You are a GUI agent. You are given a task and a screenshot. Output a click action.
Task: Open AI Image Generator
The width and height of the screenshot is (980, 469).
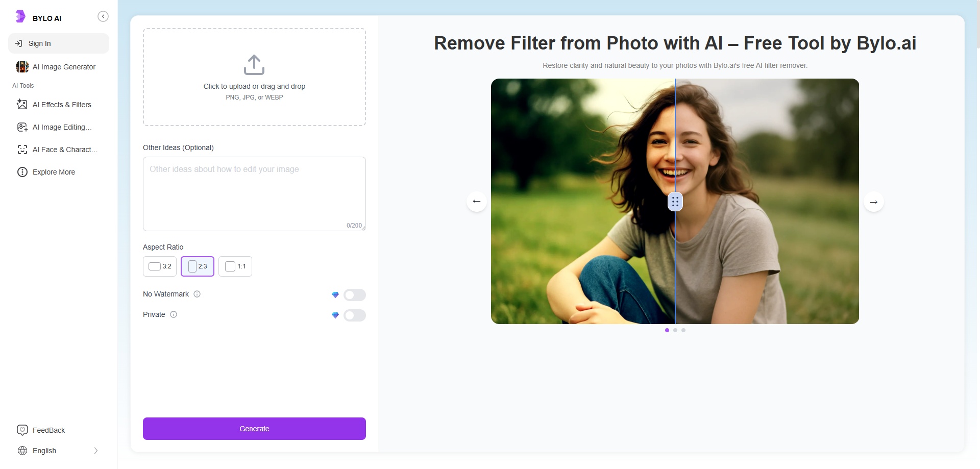coord(59,67)
